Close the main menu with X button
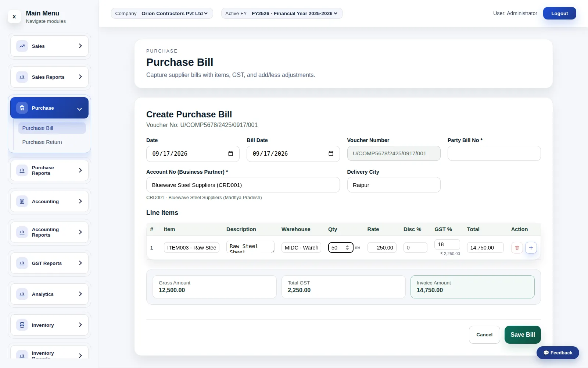Viewport: 588px width, 368px height. (14, 17)
